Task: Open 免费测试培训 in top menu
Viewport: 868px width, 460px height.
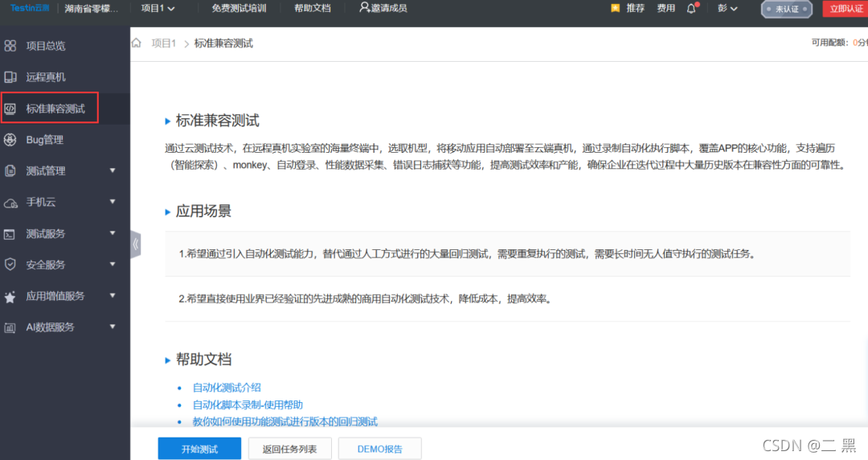Action: coord(240,8)
